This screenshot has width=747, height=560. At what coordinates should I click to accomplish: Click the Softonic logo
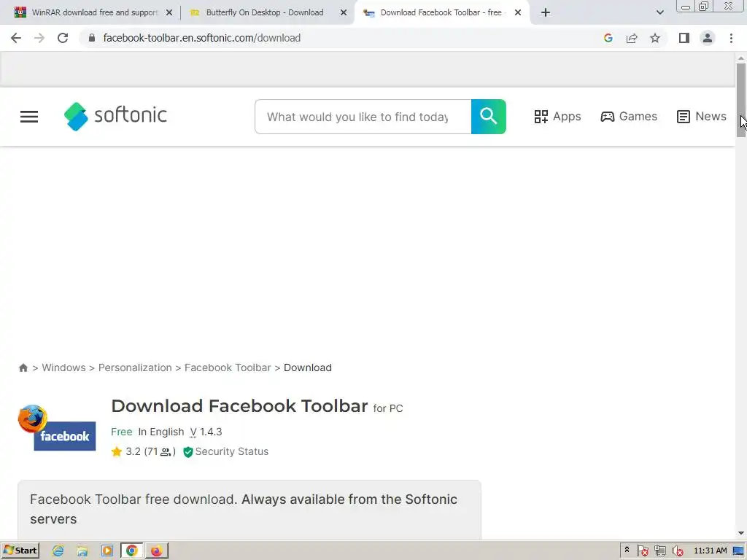tap(115, 116)
